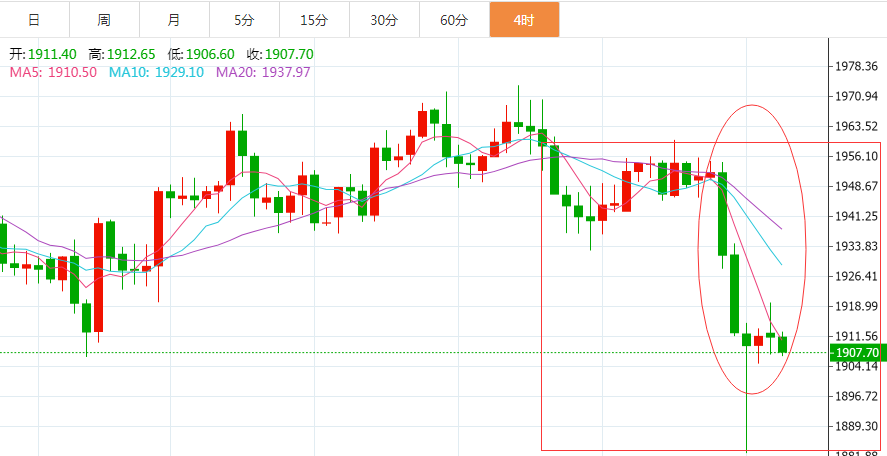Click the MA5: 1910.50 indicator label
The height and width of the screenshot is (456, 887).
(53, 72)
